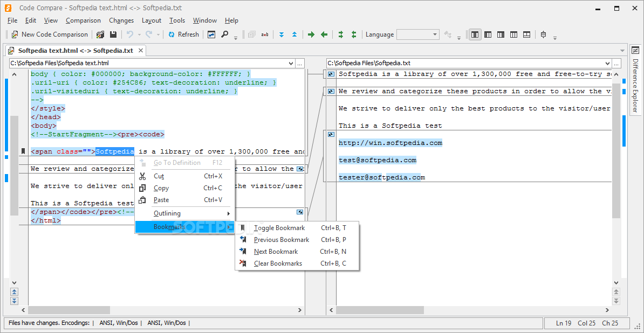Screen dimensions: 644x333
Task: Open the Tools menu
Action: click(177, 20)
